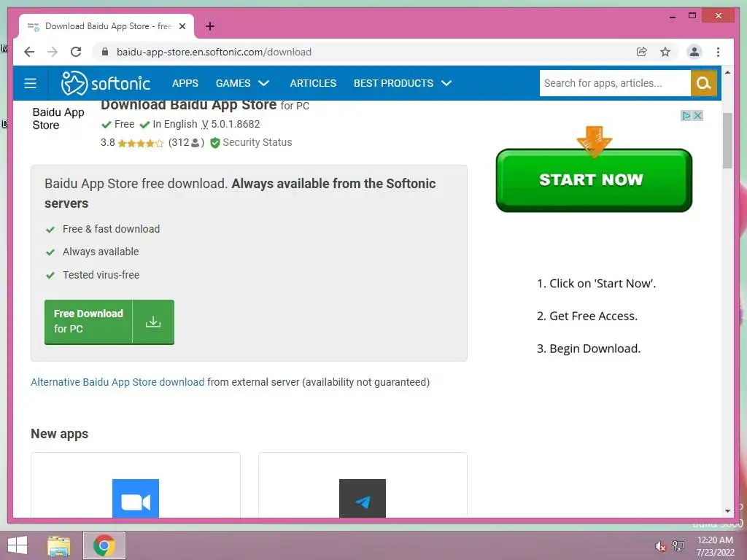Image resolution: width=747 pixels, height=560 pixels.
Task: Click the Security Status link
Action: click(258, 142)
